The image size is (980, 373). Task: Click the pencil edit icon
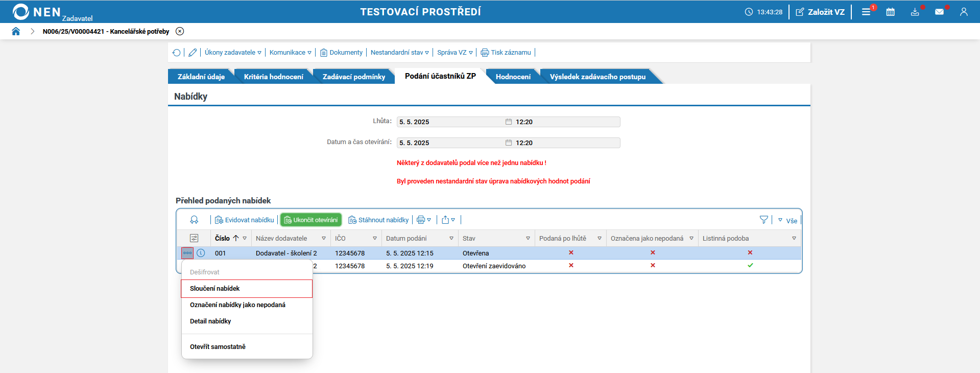click(193, 53)
